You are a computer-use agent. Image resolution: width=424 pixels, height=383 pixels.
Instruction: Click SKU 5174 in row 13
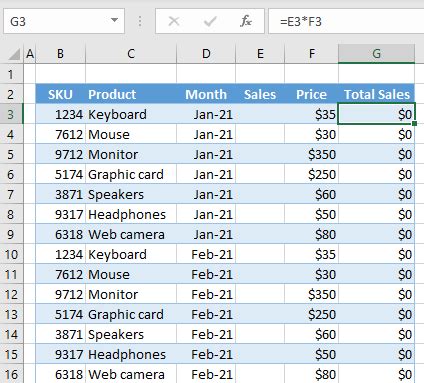pyautogui.click(x=60, y=314)
